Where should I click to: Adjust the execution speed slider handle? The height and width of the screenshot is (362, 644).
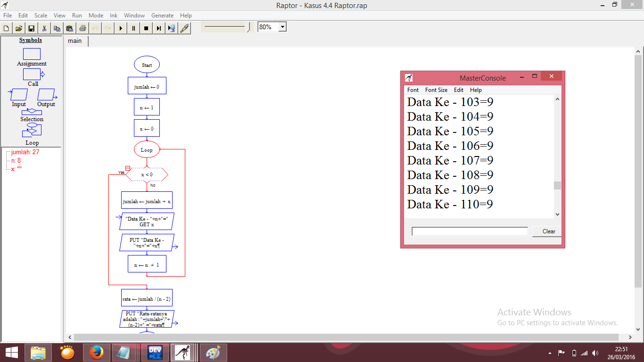(x=248, y=27)
